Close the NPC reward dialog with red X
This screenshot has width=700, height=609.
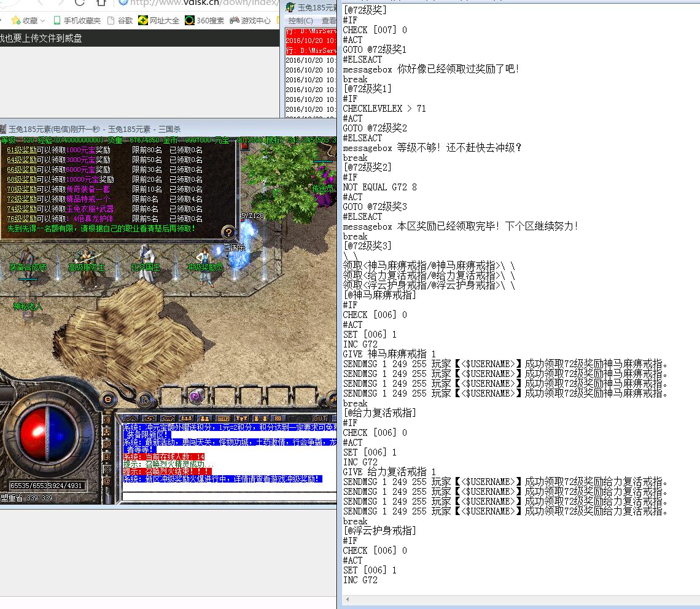244,147
